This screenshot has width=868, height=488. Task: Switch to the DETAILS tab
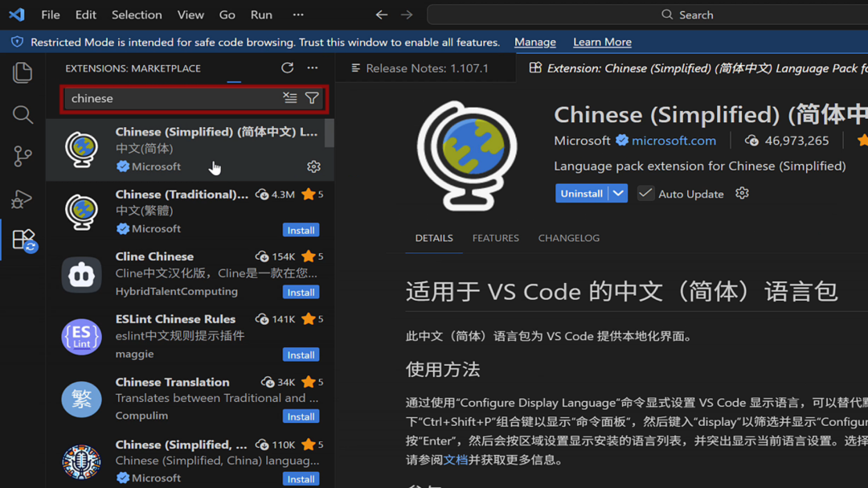click(434, 238)
